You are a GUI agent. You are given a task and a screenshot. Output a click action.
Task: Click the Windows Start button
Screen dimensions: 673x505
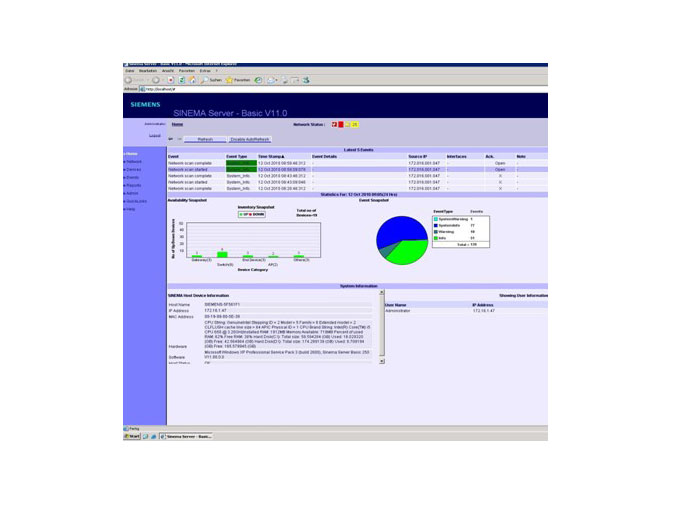[131, 437]
